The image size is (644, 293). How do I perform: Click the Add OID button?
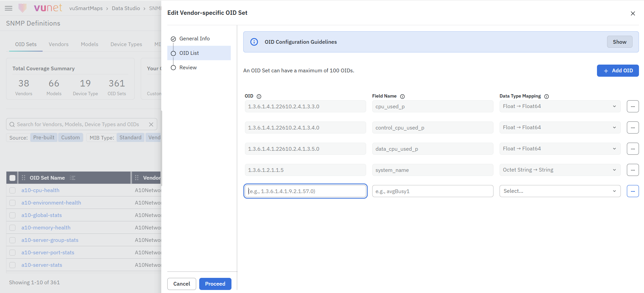click(x=617, y=71)
